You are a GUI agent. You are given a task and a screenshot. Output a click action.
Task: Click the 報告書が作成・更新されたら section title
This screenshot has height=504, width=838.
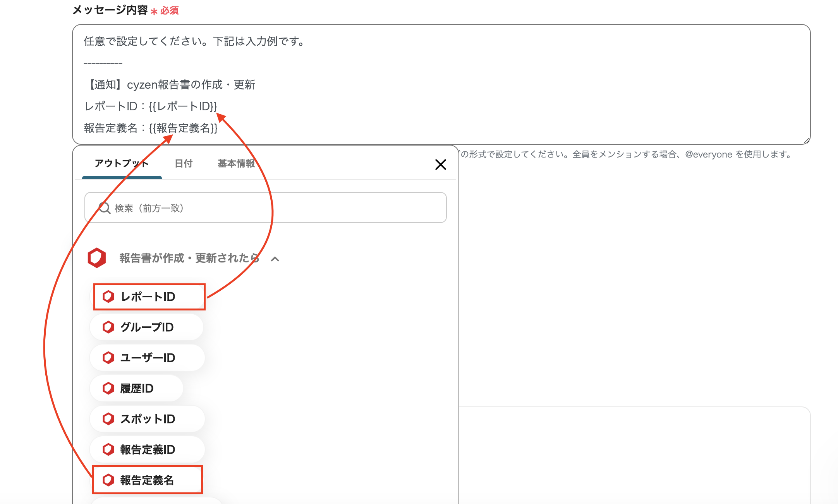189,258
